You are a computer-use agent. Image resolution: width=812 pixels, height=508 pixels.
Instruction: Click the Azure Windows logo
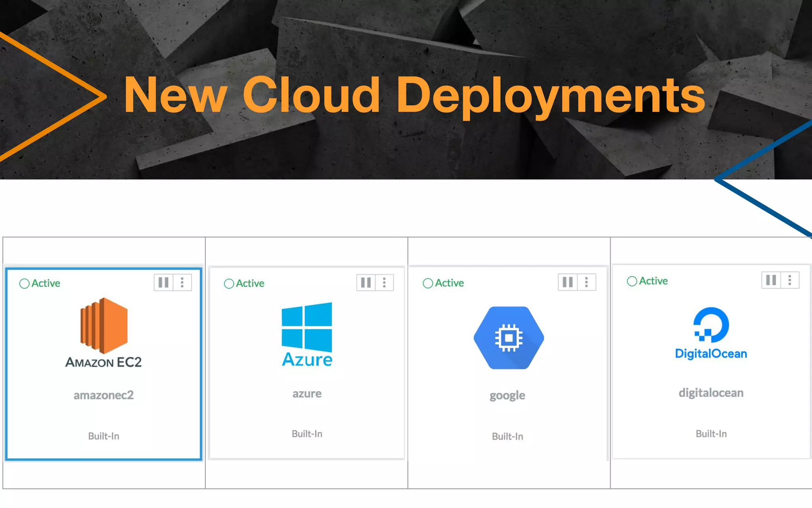pos(307,334)
